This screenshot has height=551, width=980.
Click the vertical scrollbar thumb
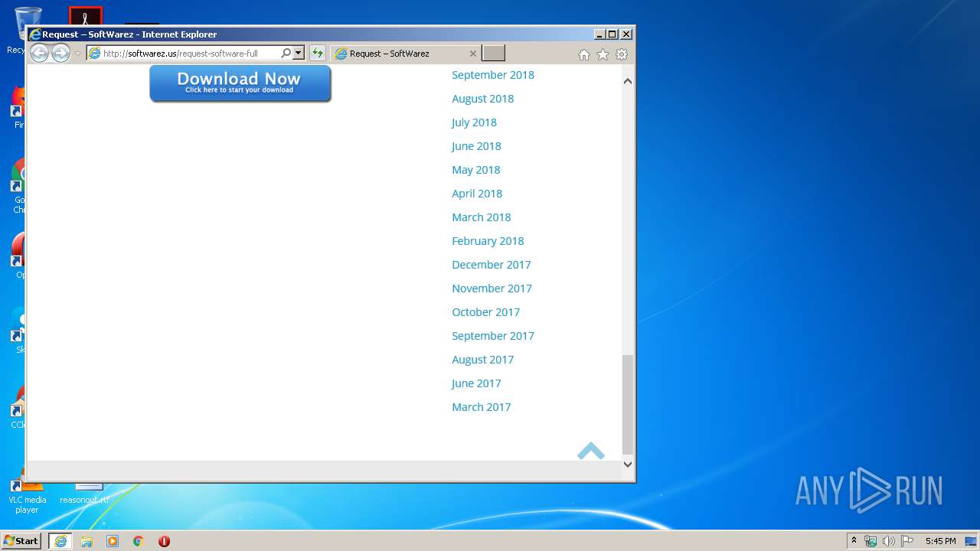point(628,404)
